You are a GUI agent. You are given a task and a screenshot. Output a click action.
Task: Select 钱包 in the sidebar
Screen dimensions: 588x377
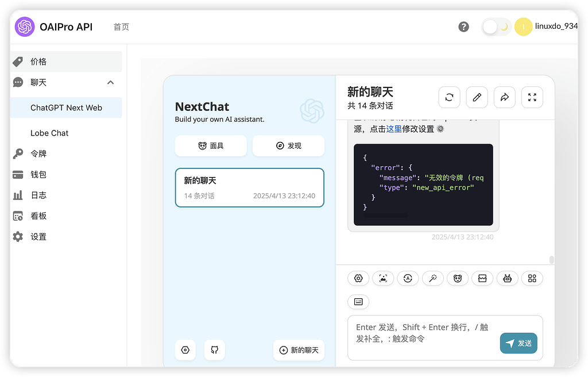click(x=66, y=174)
